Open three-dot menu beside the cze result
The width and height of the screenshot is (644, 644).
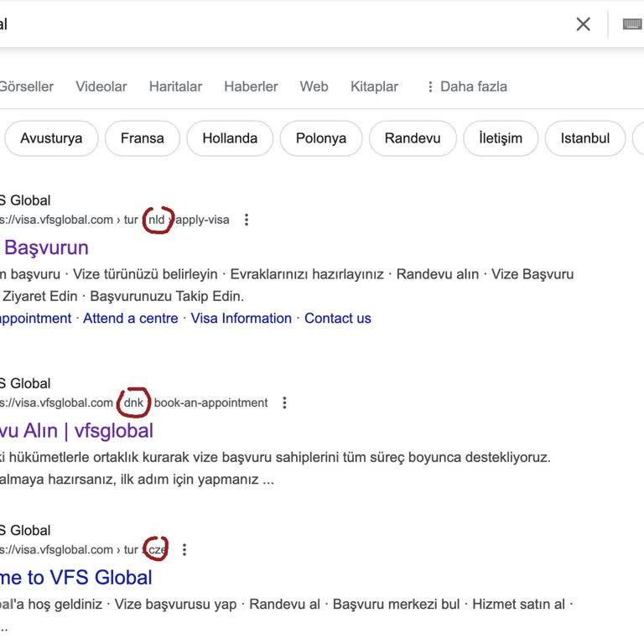point(184,550)
